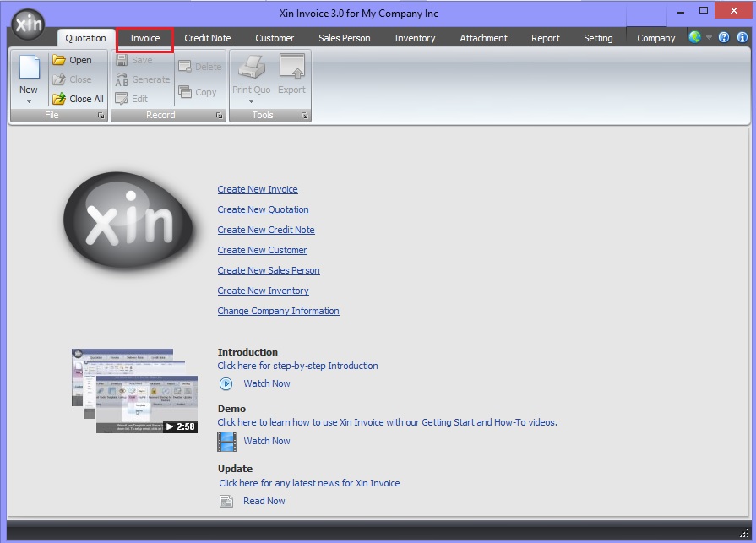The image size is (756, 543).
Task: Open the Inventory tab
Action: pyautogui.click(x=415, y=38)
